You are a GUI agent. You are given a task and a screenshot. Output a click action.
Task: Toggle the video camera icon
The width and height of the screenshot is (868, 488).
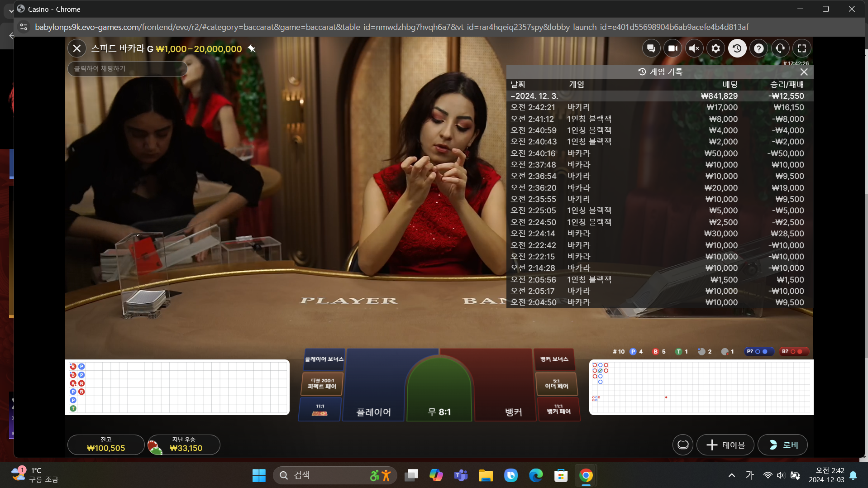click(672, 48)
